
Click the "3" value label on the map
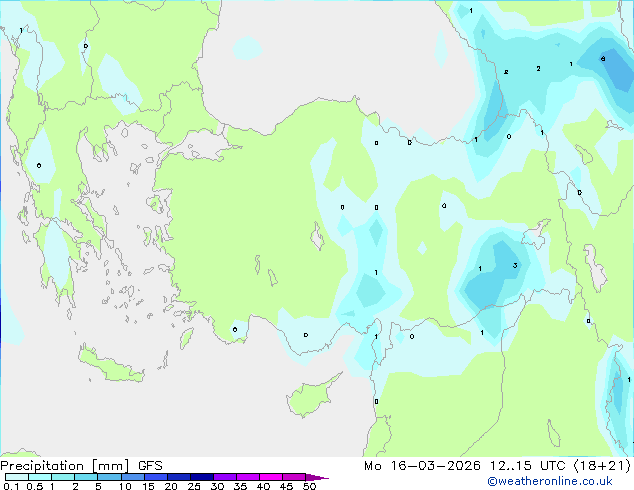coord(515,266)
